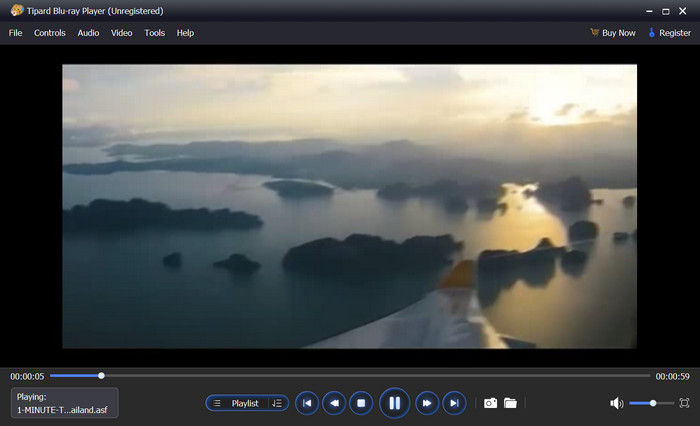Open the snapshot folder icon
The height and width of the screenshot is (426, 700).
[510, 403]
